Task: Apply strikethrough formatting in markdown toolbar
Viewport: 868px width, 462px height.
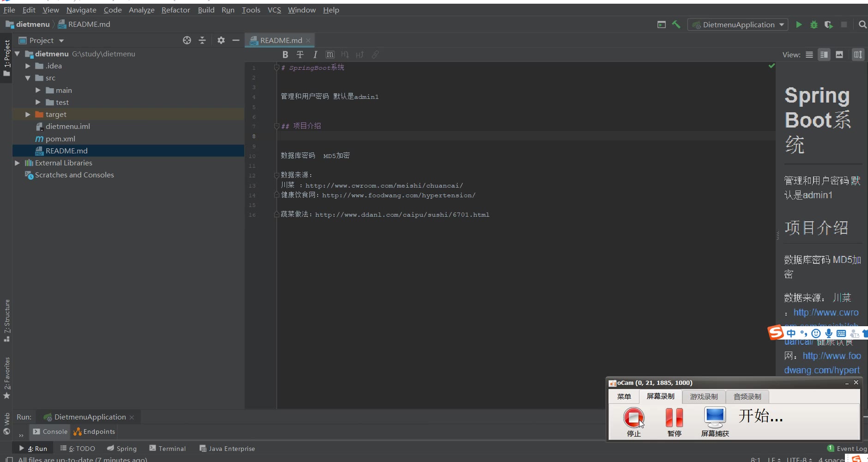Action: pos(300,55)
